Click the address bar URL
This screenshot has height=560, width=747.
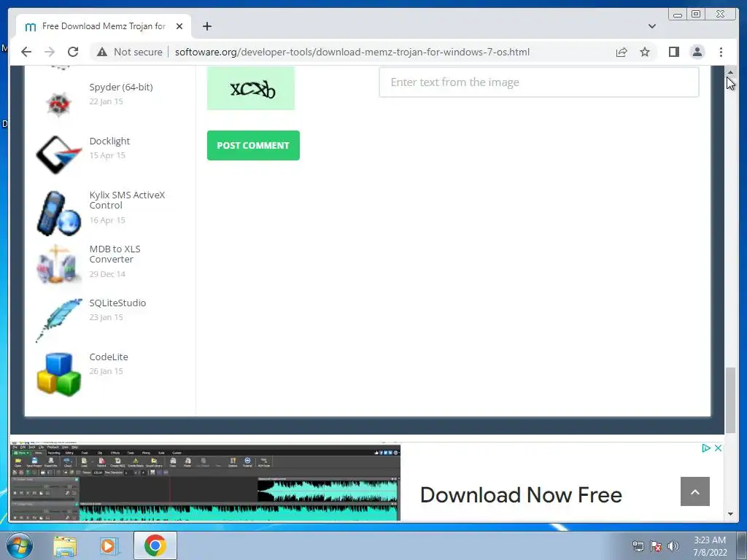pos(352,52)
